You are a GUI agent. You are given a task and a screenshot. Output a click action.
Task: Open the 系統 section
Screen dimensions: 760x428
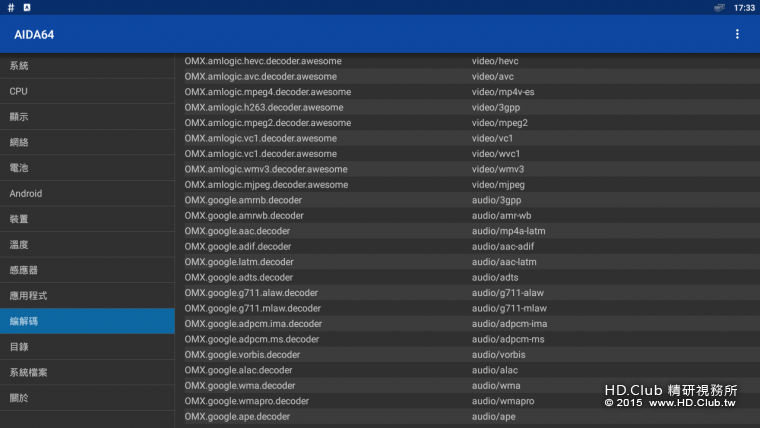(87, 66)
